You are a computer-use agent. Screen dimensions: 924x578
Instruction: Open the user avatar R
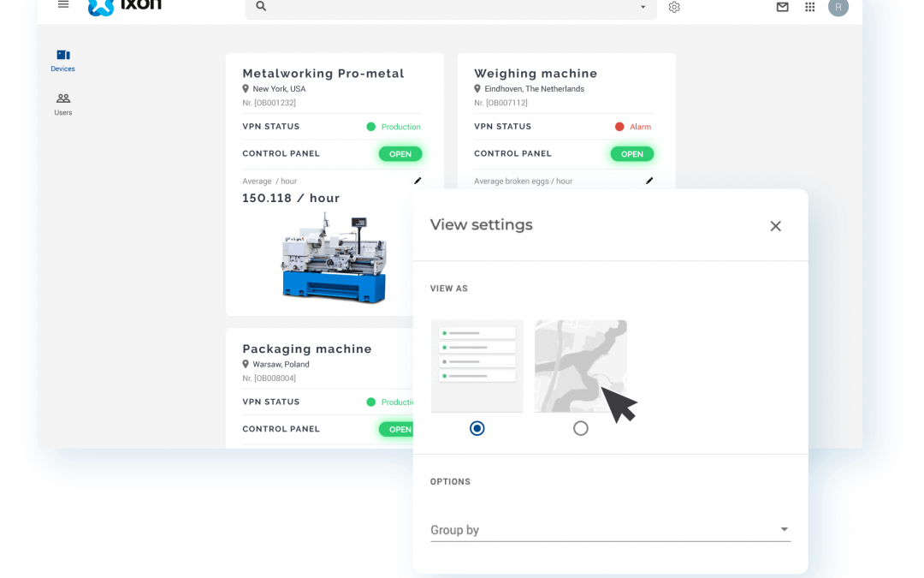click(838, 7)
